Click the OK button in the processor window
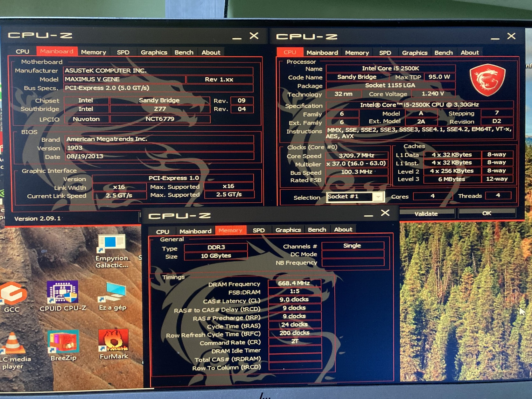Screen dimensions: 532x399 pyautogui.click(x=486, y=213)
